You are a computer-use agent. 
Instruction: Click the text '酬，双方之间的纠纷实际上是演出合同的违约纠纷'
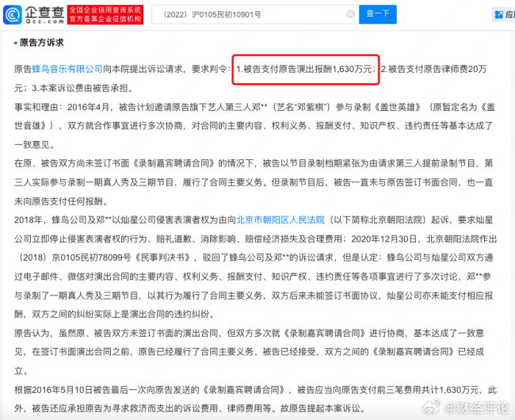112,315
